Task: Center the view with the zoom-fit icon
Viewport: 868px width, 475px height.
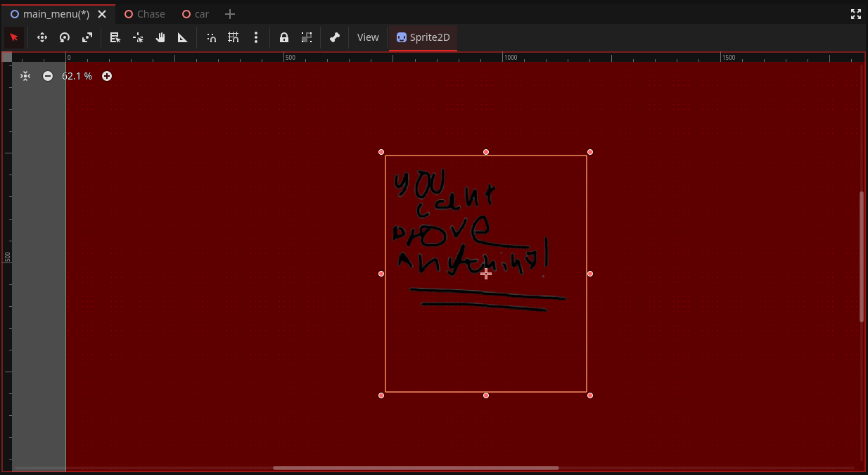Action: (25, 76)
